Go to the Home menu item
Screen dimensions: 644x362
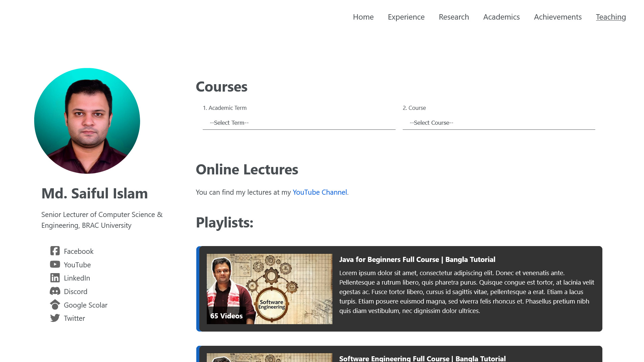pos(363,17)
